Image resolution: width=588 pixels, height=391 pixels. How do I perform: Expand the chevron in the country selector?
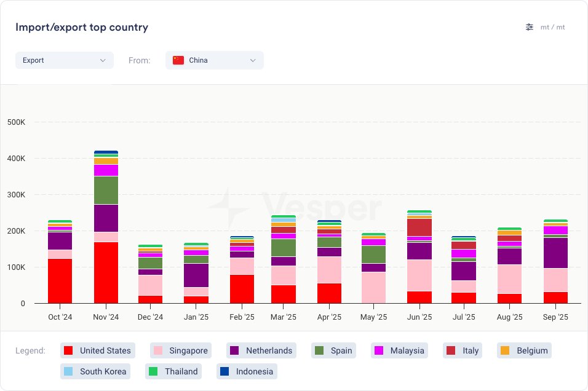click(253, 60)
